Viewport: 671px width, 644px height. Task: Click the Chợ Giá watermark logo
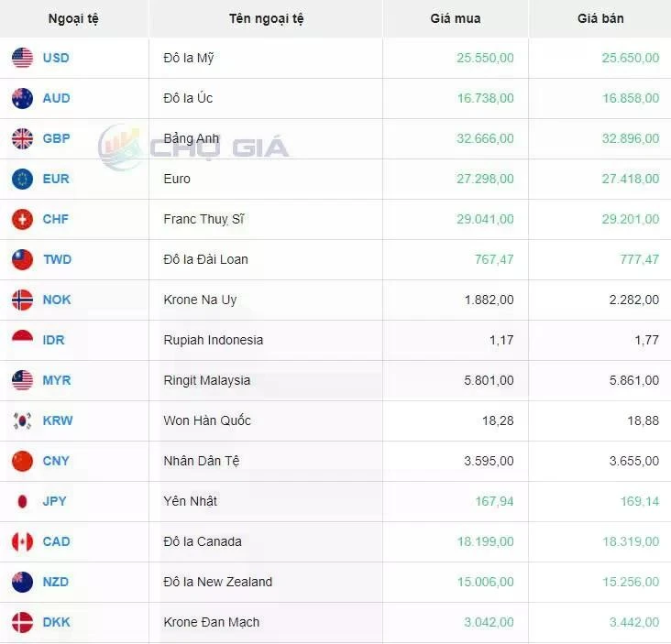[x=194, y=147]
